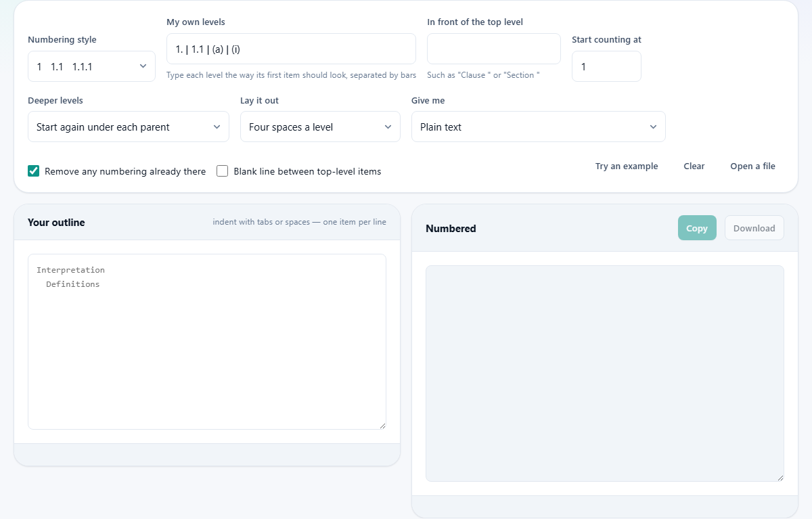
Task: Click the indent with tabs or spaces hint
Action: [299, 222]
